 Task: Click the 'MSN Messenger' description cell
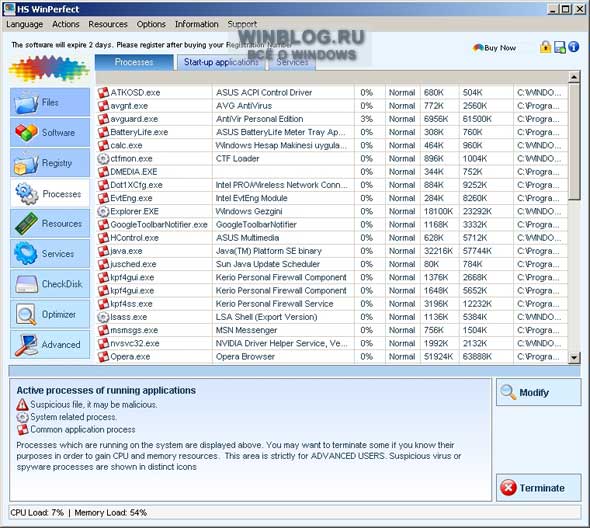[246, 330]
